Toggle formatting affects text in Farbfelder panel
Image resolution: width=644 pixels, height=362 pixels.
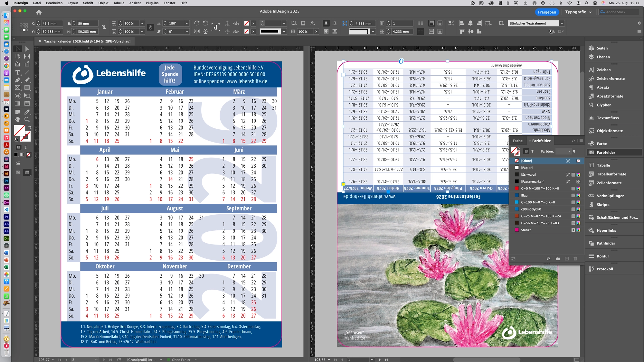[533, 151]
